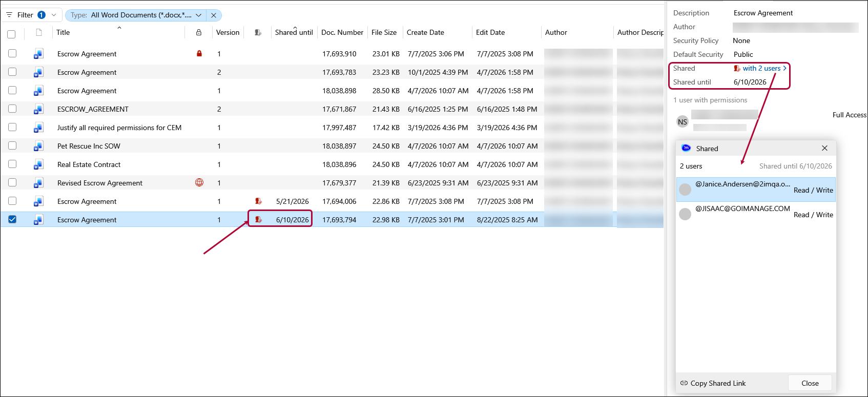Check the box for document 18,038,898

[x=12, y=90]
